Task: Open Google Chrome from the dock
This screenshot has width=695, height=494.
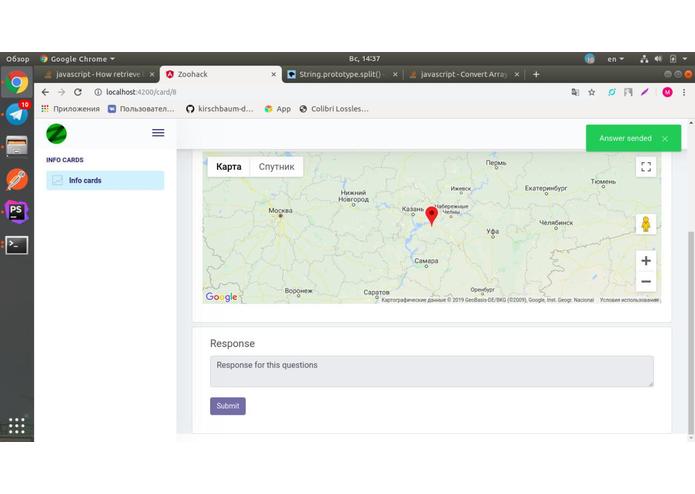Action: 17,82
